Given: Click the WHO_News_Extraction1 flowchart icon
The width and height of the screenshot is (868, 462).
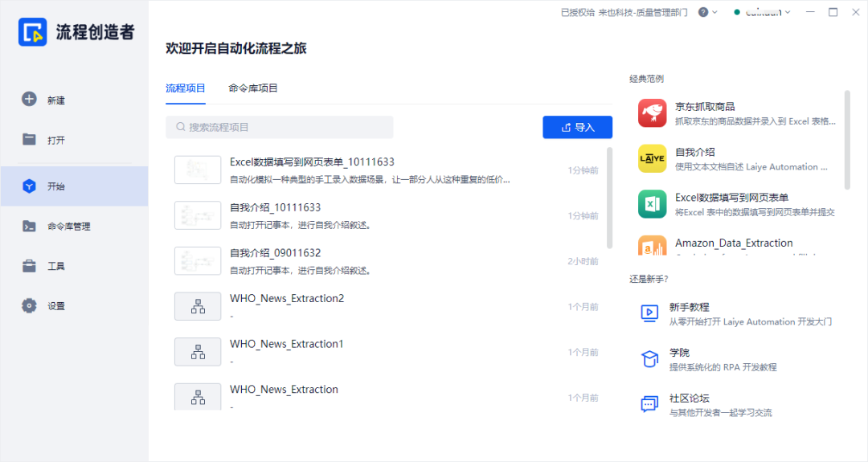Looking at the screenshot, I should (198, 352).
